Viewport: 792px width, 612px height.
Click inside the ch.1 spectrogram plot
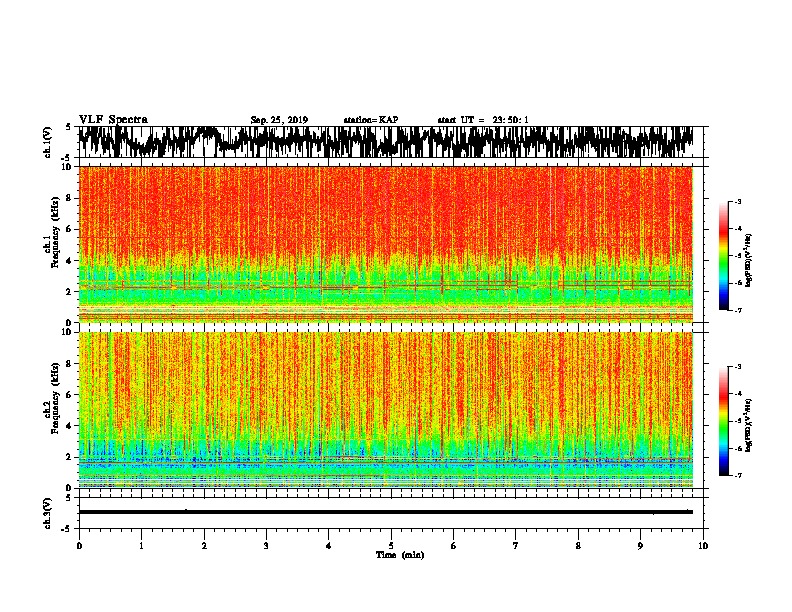386,244
